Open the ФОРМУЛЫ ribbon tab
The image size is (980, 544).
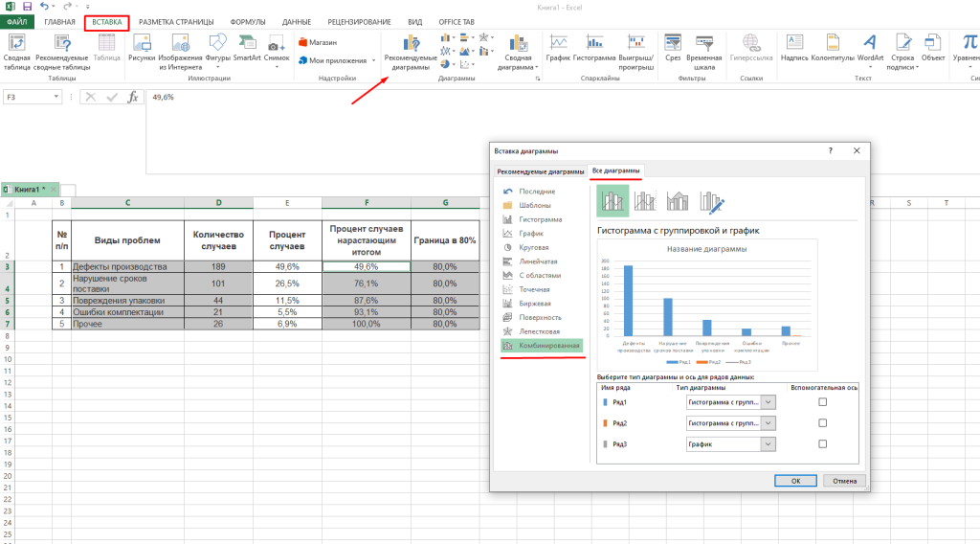(x=248, y=22)
